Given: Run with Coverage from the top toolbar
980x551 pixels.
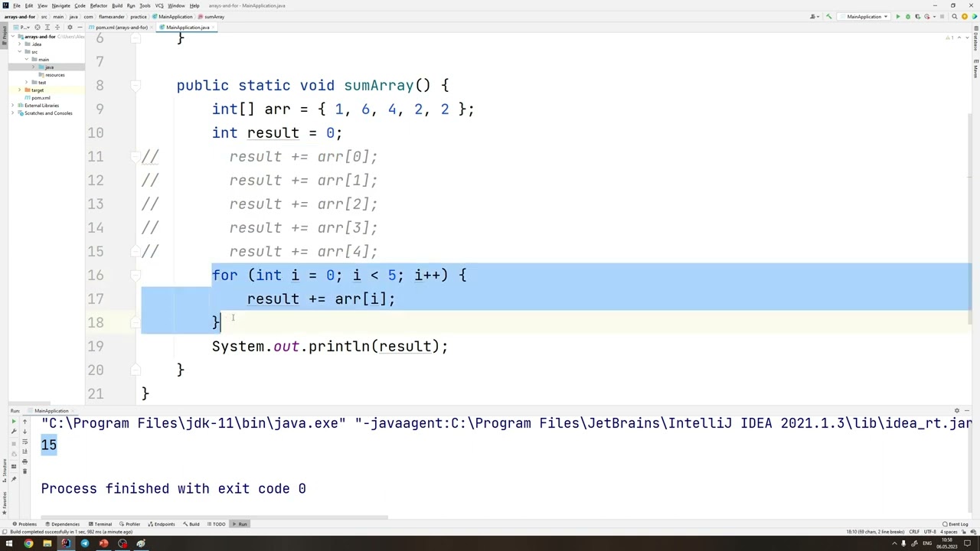Looking at the screenshot, I should pyautogui.click(x=918, y=17).
